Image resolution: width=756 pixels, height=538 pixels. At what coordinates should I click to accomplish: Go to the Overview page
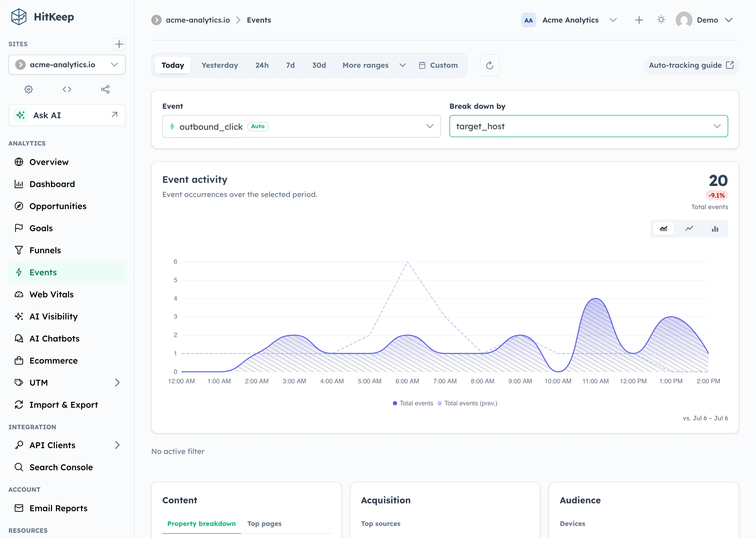(x=67, y=162)
